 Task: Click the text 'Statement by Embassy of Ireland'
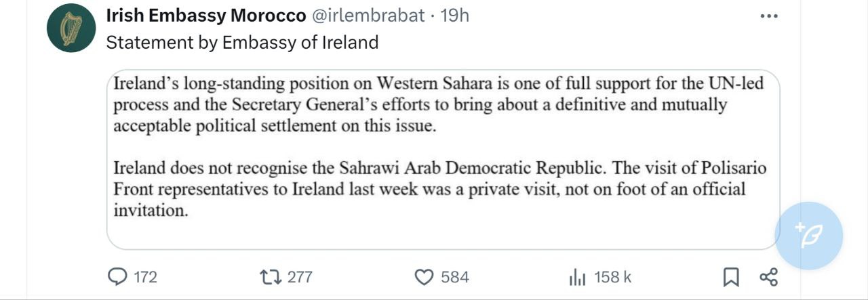(x=242, y=43)
